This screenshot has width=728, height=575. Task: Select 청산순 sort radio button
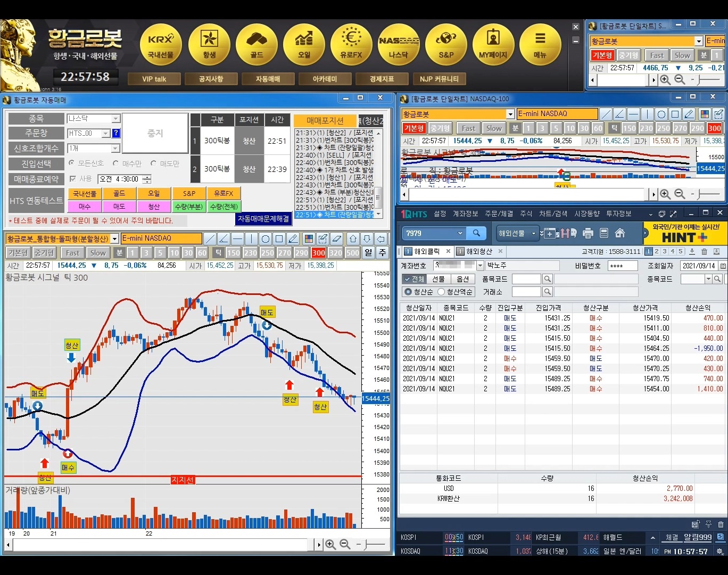coord(408,292)
